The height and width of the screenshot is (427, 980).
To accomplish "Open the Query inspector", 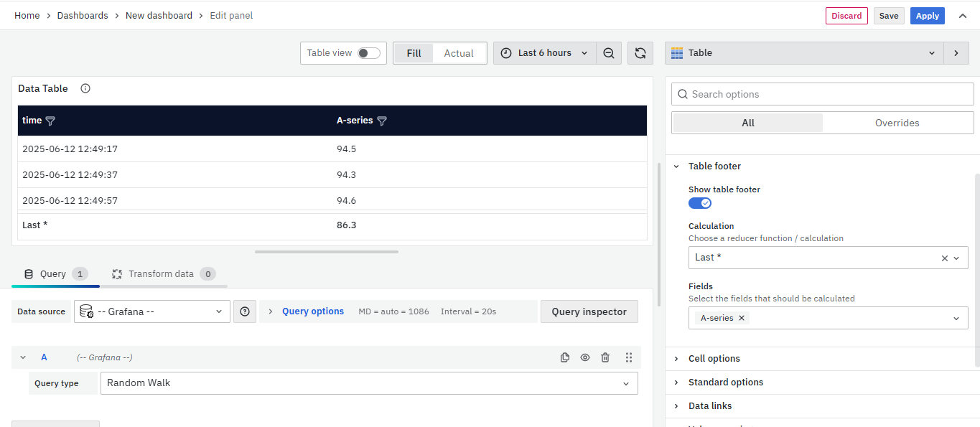I will pyautogui.click(x=589, y=311).
